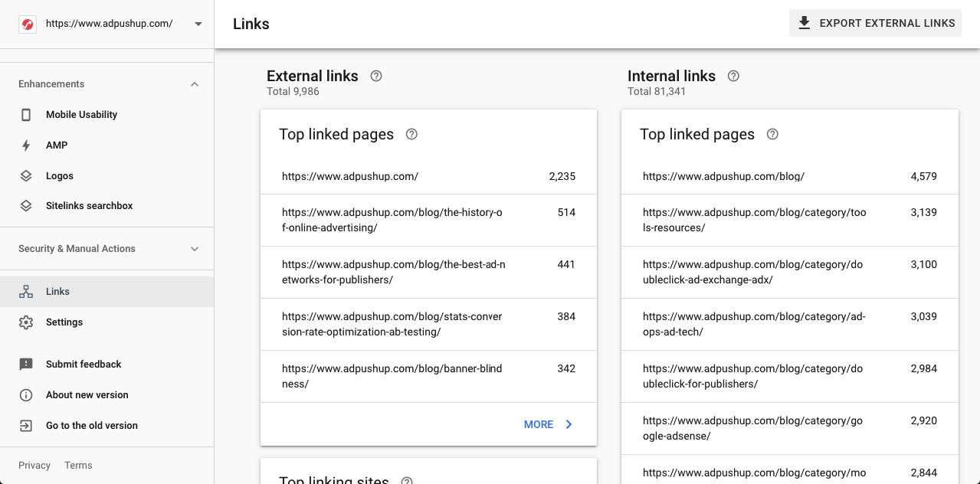Click EXPORT EXTERNAL LINKS
This screenshot has height=484, width=980.
tap(875, 23)
